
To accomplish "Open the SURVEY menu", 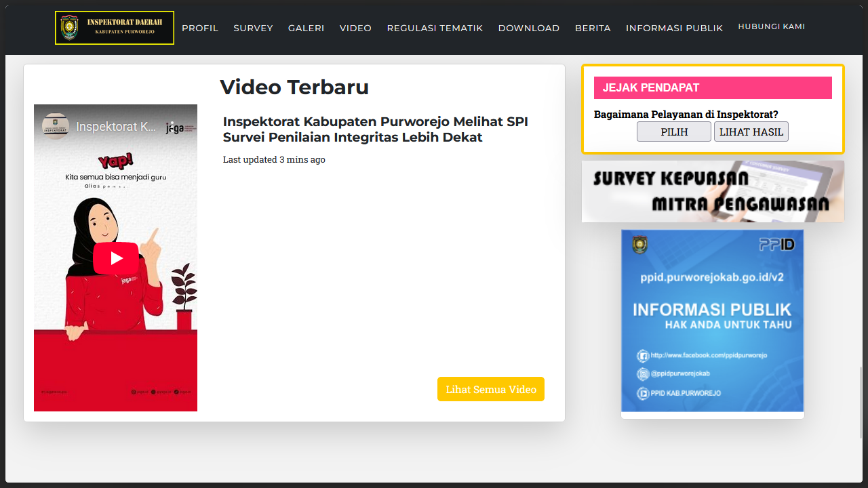I will pyautogui.click(x=253, y=28).
